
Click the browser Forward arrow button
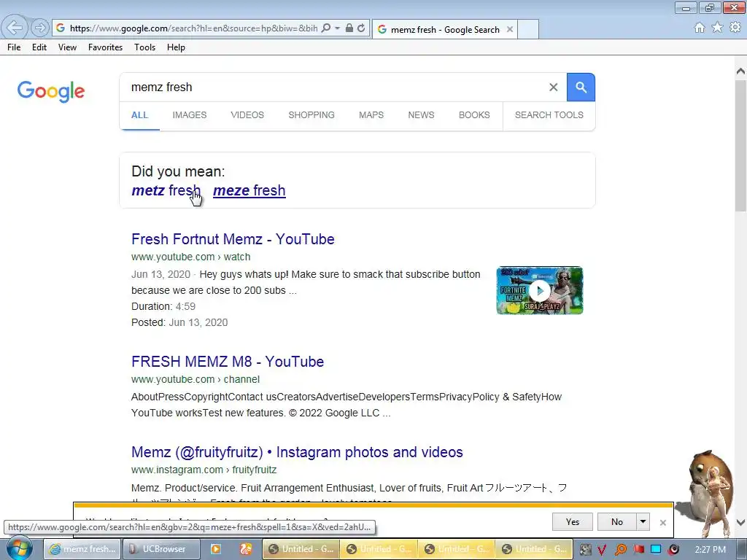pyautogui.click(x=40, y=28)
